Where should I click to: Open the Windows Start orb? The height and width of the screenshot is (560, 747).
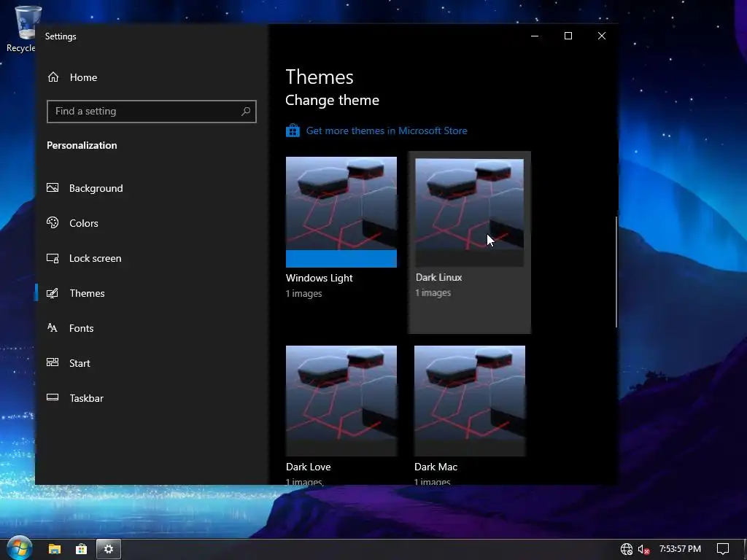coord(19,548)
